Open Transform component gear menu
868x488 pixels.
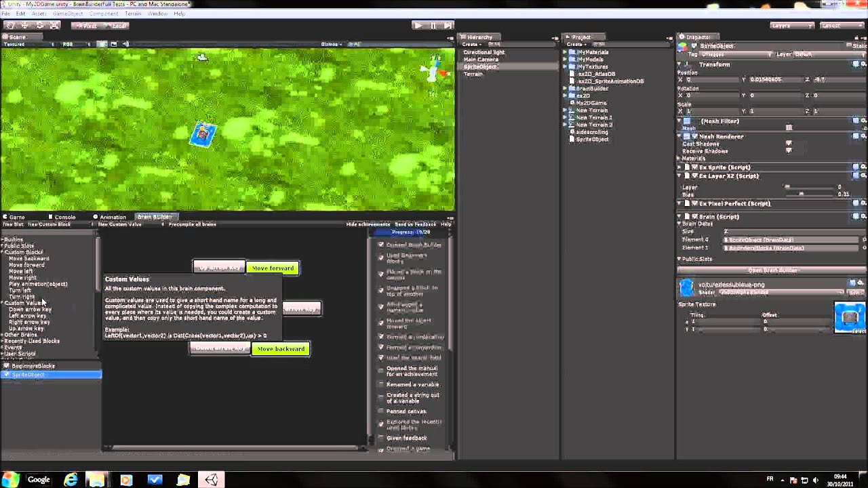point(863,64)
